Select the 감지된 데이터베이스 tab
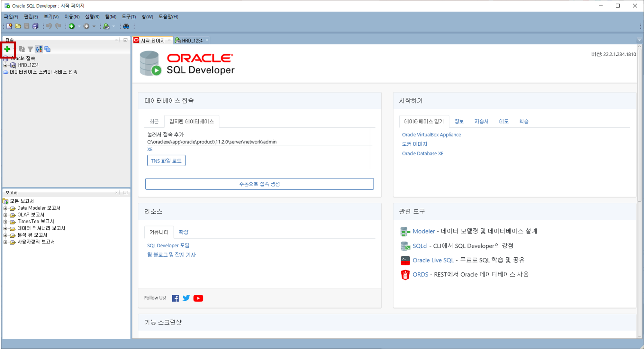The width and height of the screenshot is (644, 349). tap(192, 121)
